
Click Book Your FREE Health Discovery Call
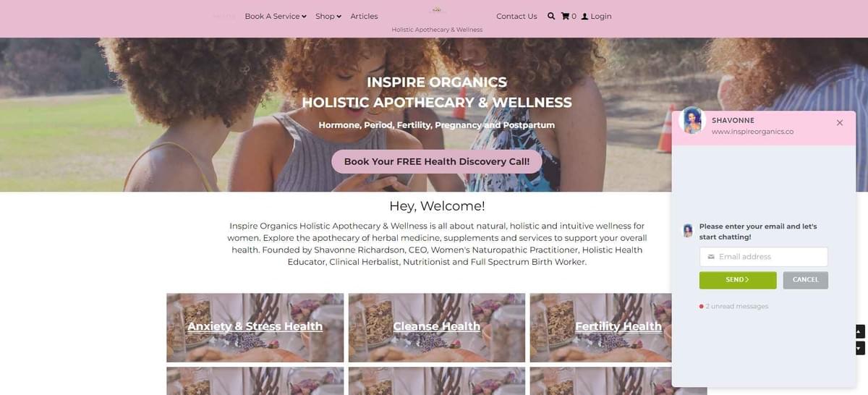coord(437,161)
